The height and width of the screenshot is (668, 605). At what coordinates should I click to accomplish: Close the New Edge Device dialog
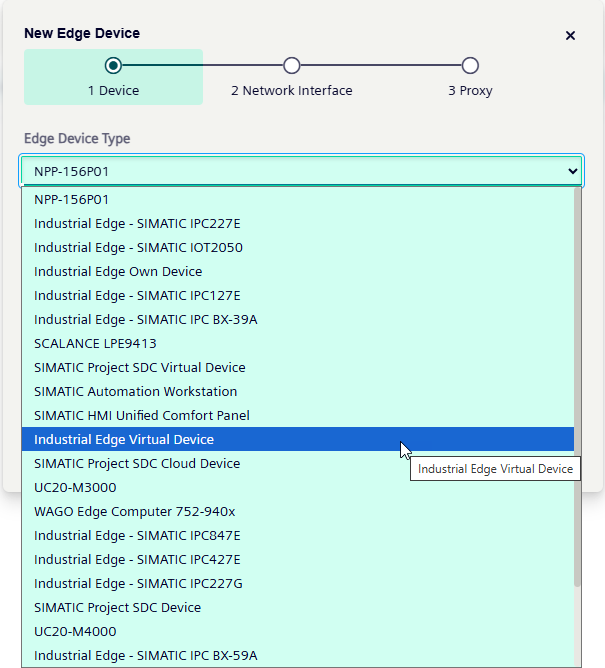coord(570,35)
